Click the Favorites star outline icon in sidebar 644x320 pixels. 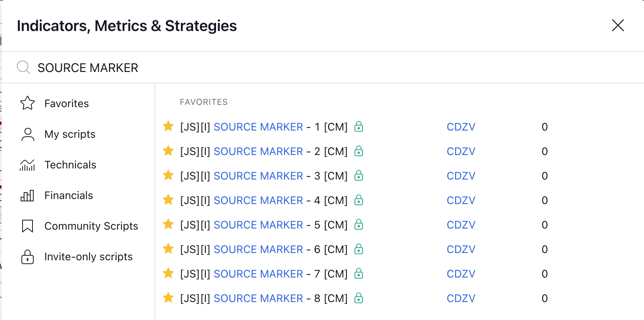point(28,103)
